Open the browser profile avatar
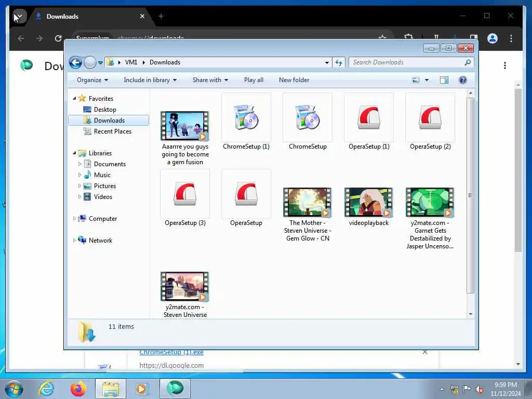 click(x=493, y=38)
